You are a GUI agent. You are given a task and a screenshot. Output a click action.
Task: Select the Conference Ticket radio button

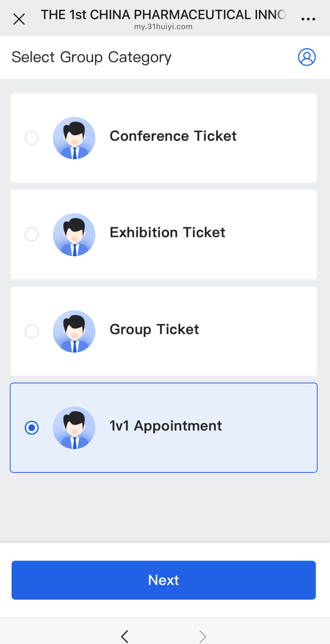pyautogui.click(x=32, y=138)
